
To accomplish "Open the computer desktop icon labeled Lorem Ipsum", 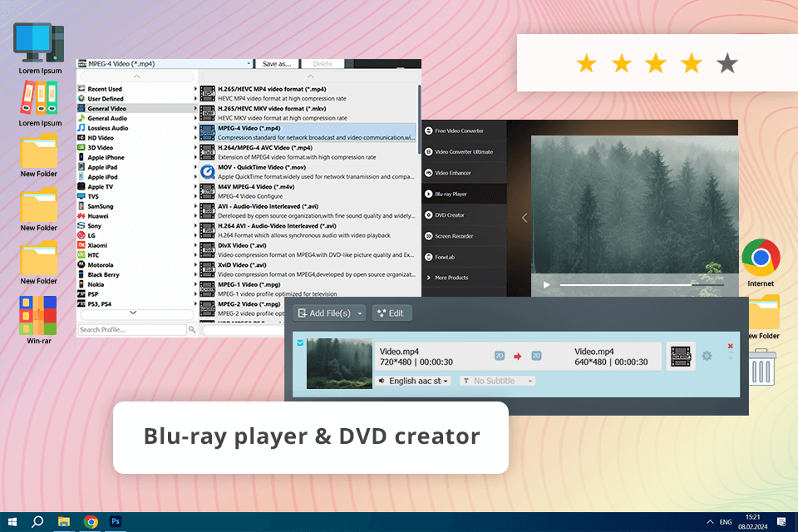I will point(39,42).
